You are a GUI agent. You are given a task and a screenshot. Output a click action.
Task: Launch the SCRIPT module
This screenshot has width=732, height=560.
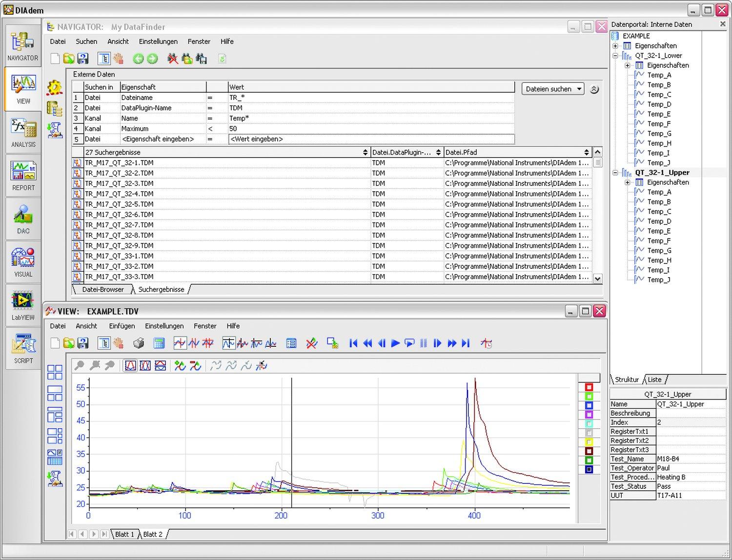coord(23,348)
